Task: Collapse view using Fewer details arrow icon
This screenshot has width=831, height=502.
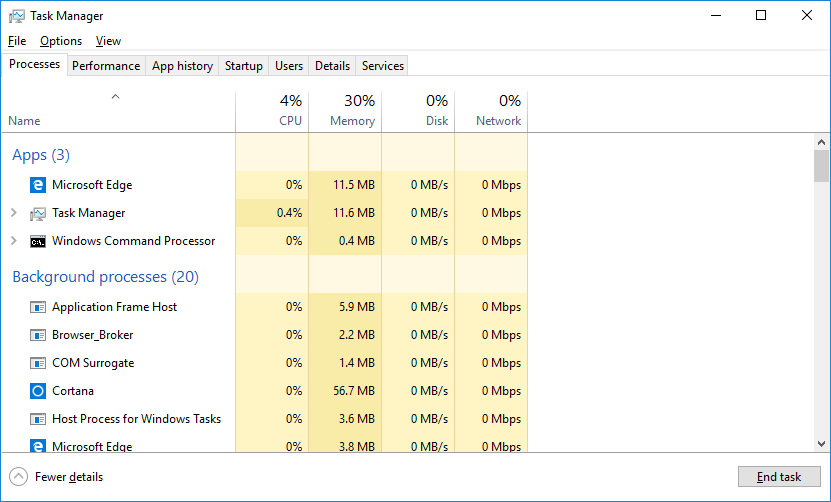Action: tap(18, 477)
